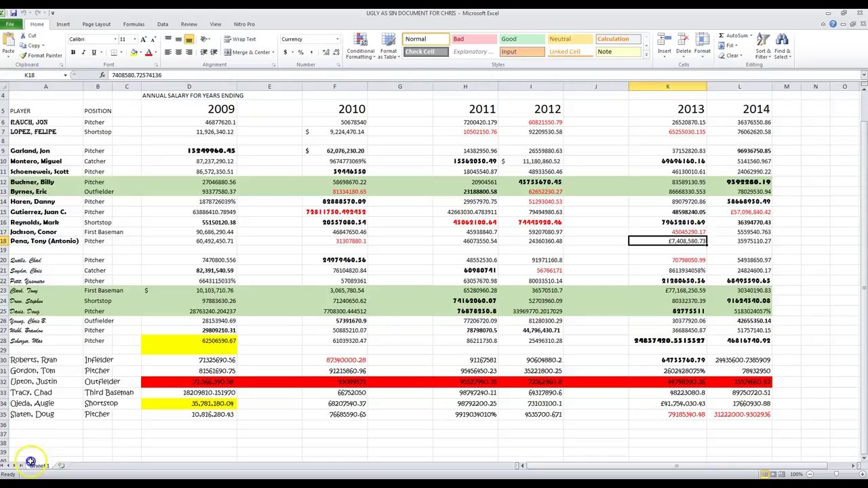Toggle bold formatting on selected cell
Screen dimensions: 868x488
pos(73,52)
